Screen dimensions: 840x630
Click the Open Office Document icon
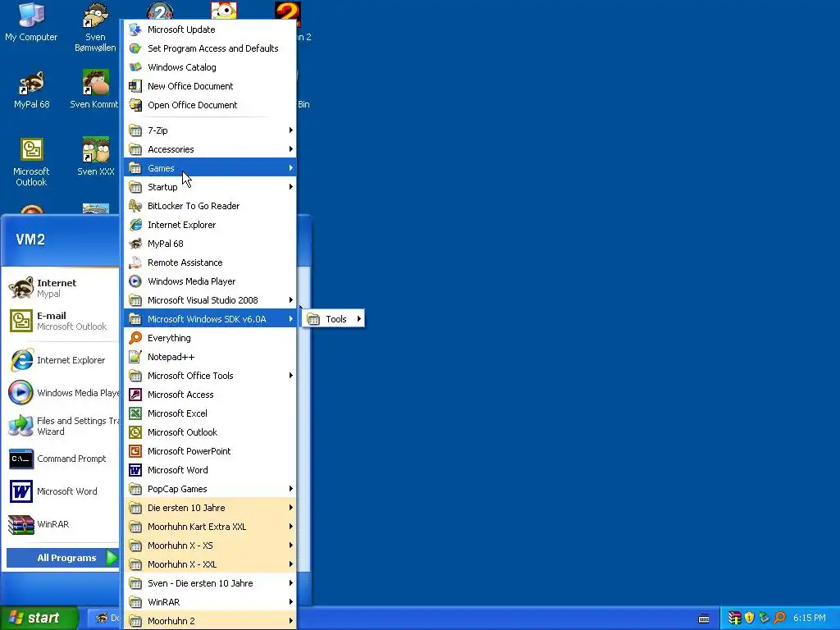[135, 105]
